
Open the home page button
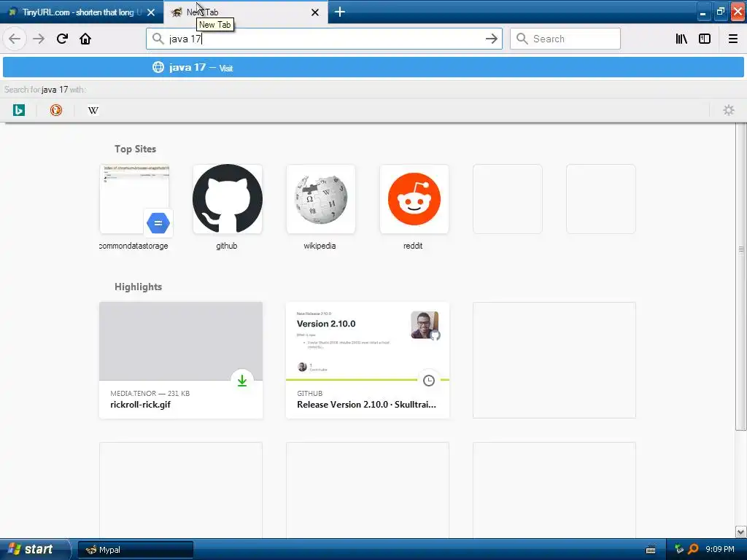pyautogui.click(x=85, y=39)
